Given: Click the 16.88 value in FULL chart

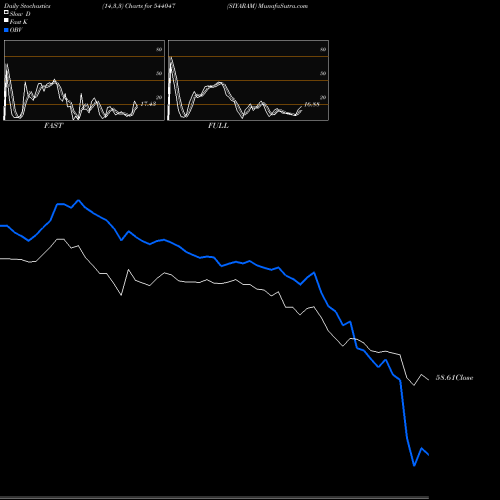Looking at the screenshot, I should point(312,104).
